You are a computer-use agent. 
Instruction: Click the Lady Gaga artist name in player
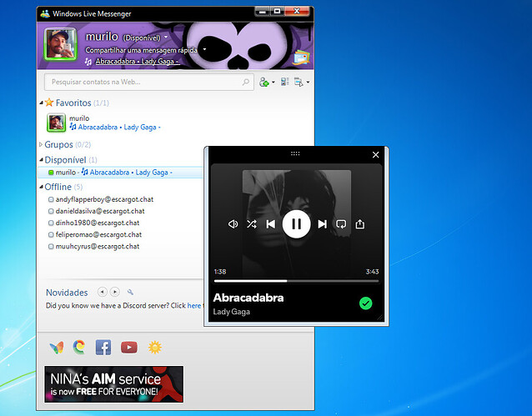point(231,312)
